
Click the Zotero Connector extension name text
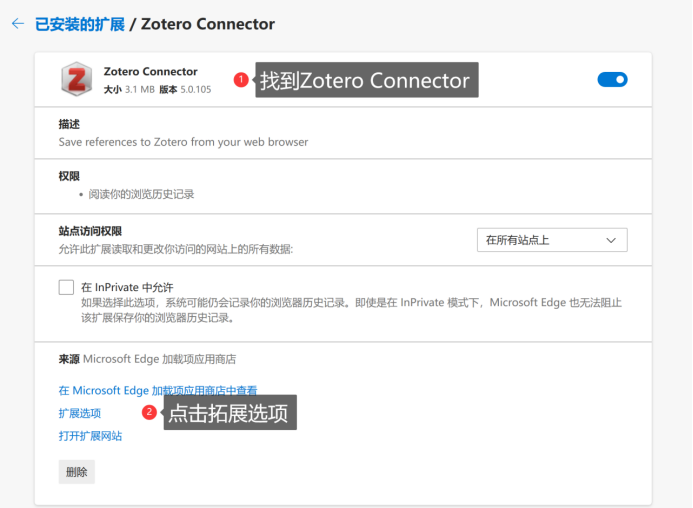click(x=151, y=72)
